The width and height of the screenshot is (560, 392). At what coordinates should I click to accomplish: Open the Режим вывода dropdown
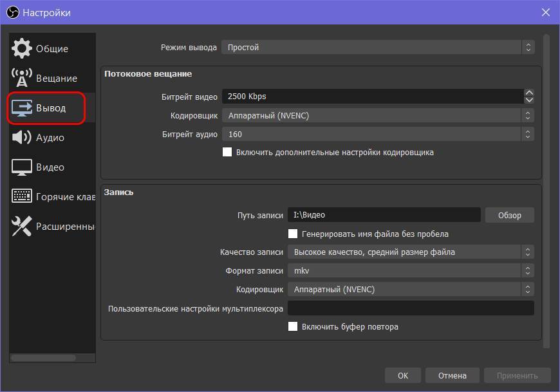pos(377,47)
